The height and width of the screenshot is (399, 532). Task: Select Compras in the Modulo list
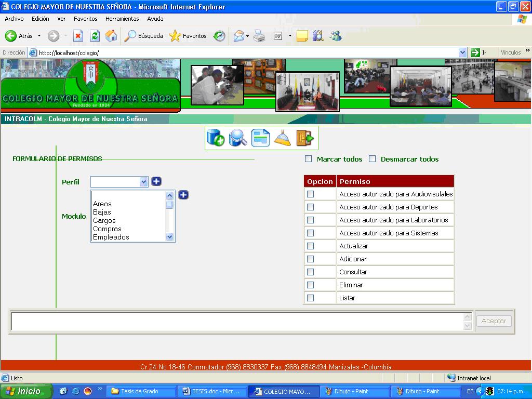(x=107, y=229)
